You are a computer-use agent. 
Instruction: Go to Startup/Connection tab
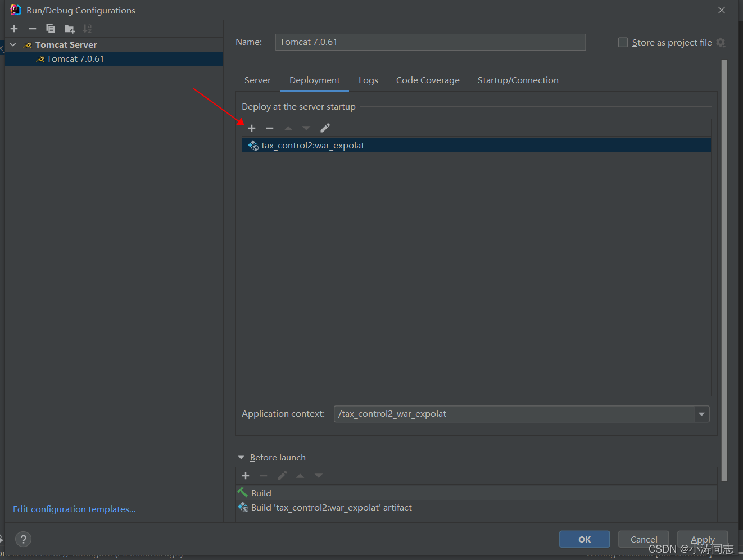518,80
